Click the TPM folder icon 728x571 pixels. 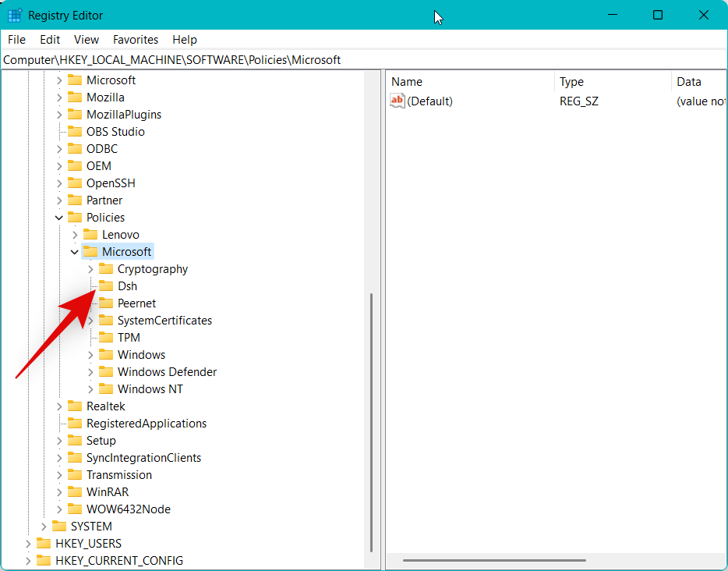coord(106,337)
